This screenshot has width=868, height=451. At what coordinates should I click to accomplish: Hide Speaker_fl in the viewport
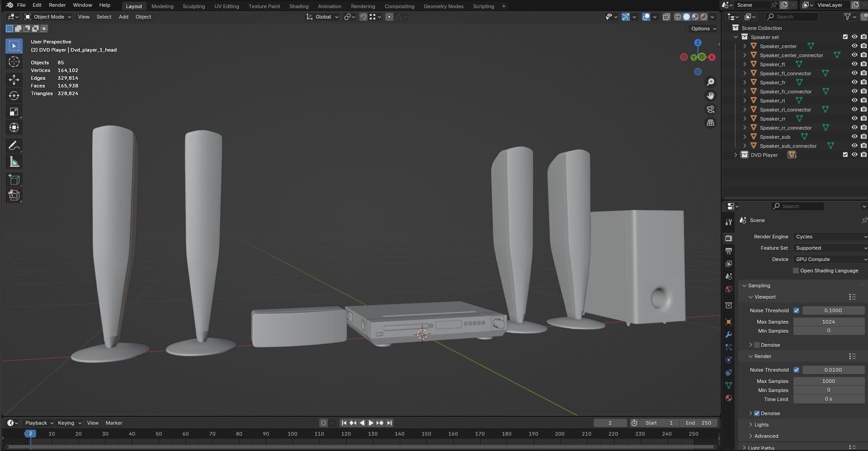[x=854, y=64]
